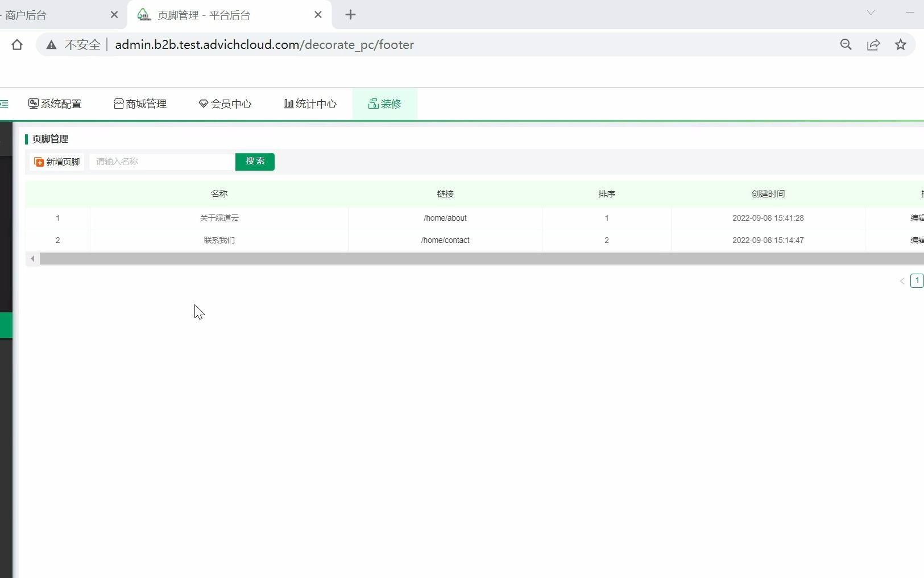Bookmark this page with the star
The image size is (924, 578).
901,44
